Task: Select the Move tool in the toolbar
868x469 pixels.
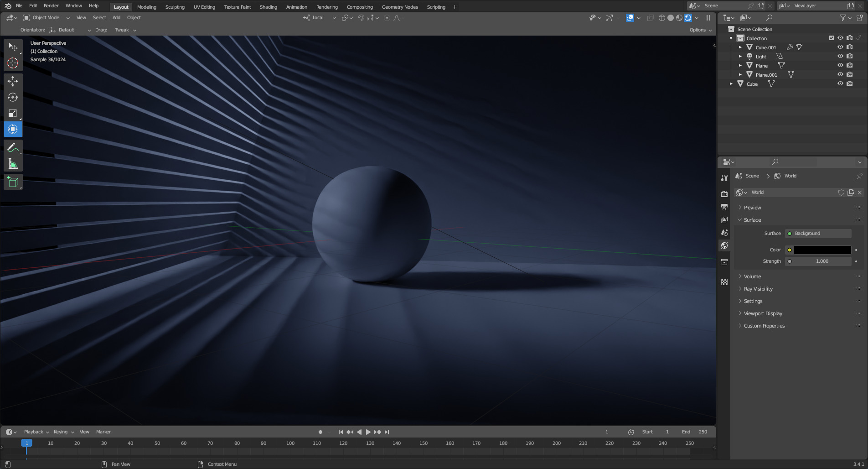Action: pos(13,81)
